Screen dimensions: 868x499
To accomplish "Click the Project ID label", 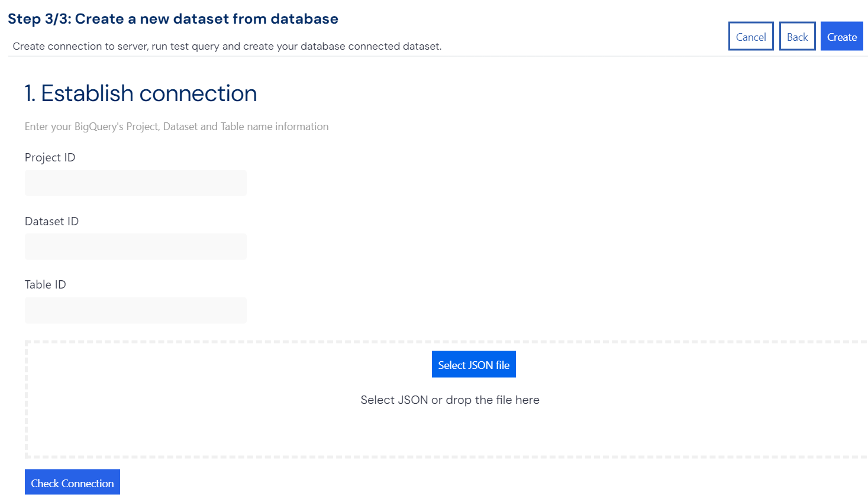I will (50, 158).
